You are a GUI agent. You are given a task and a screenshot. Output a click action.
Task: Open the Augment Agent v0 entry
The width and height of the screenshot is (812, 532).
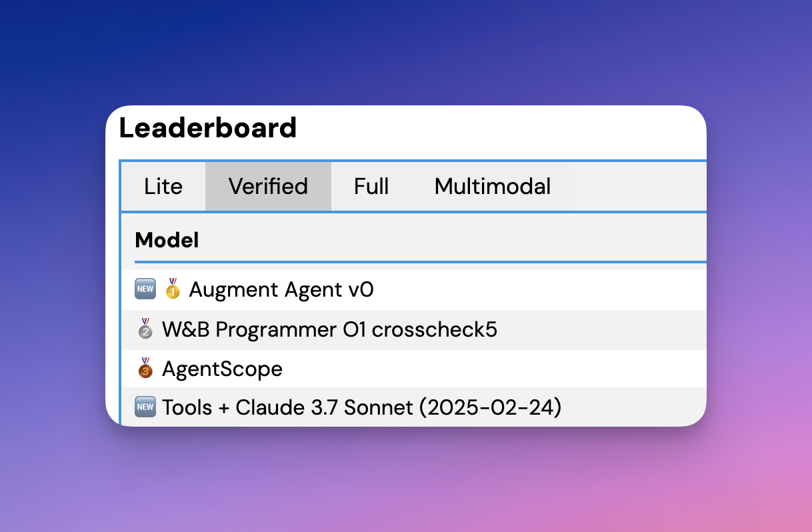[x=281, y=290]
